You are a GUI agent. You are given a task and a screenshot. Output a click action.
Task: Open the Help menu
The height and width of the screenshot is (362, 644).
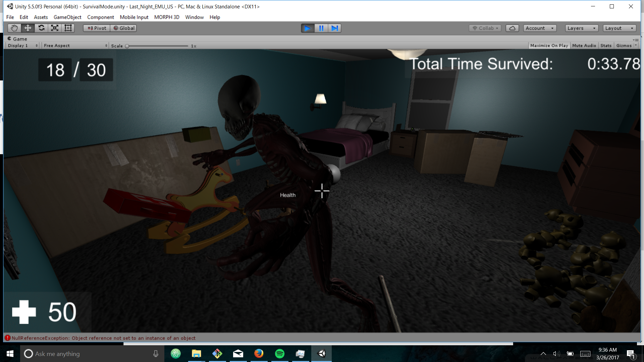point(215,17)
